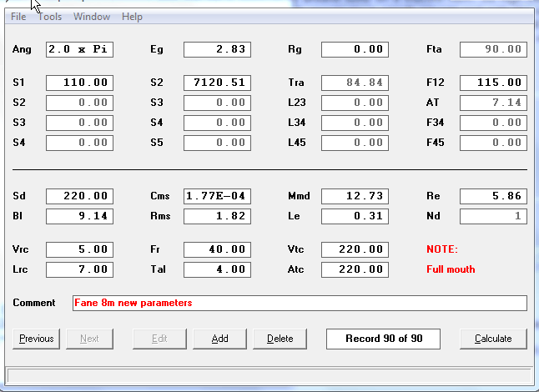This screenshot has width=539, height=392.
Task: Click the Tal field with 4.00
Action: 217,269
